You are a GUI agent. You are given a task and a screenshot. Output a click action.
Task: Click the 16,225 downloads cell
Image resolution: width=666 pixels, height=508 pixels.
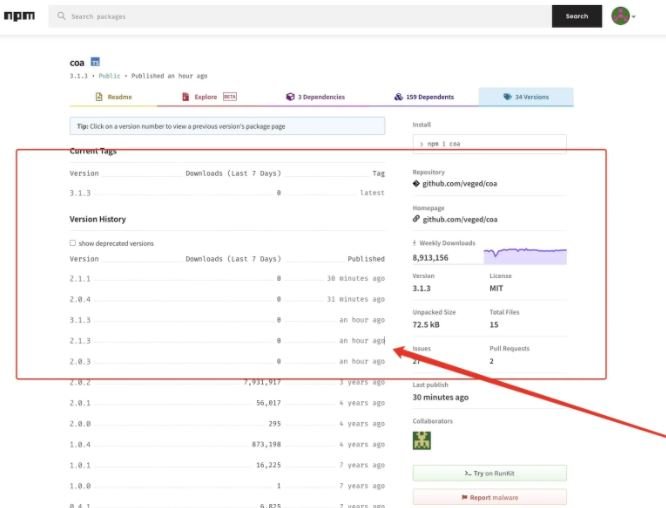pyautogui.click(x=268, y=466)
